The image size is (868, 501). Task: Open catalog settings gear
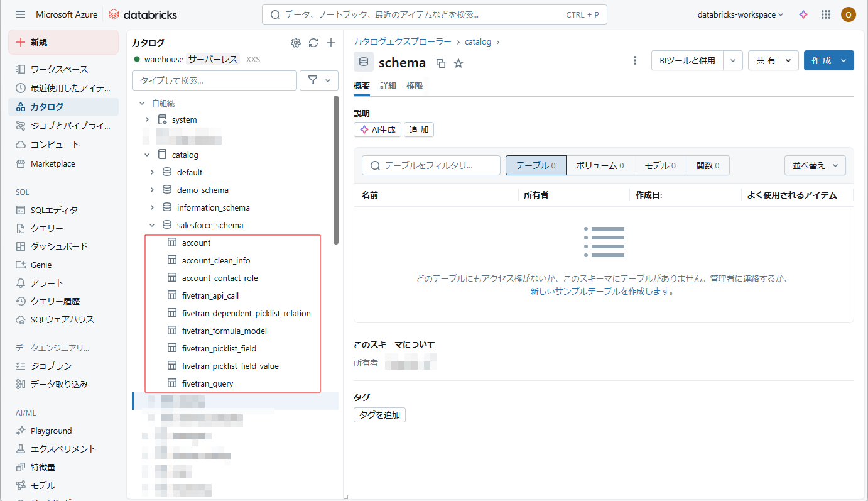click(x=296, y=43)
